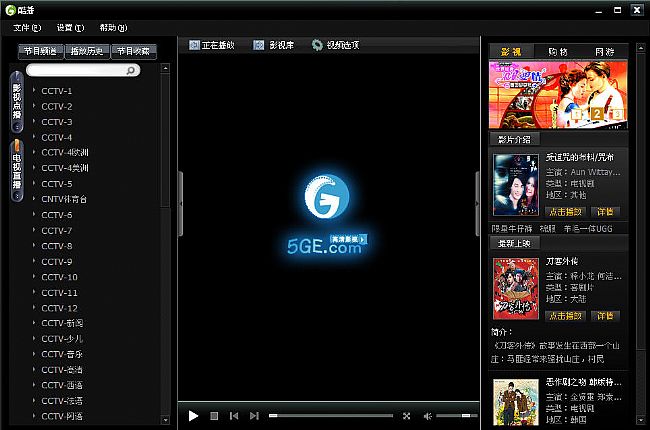This screenshot has height=430, width=650.
Task: Expand the CCTV-7 channel arrow
Action: tap(34, 230)
